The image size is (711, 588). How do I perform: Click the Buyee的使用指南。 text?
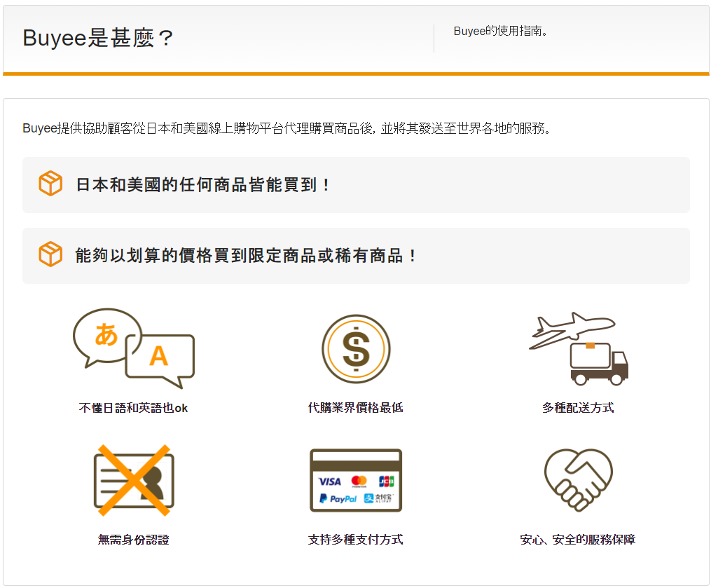(501, 31)
